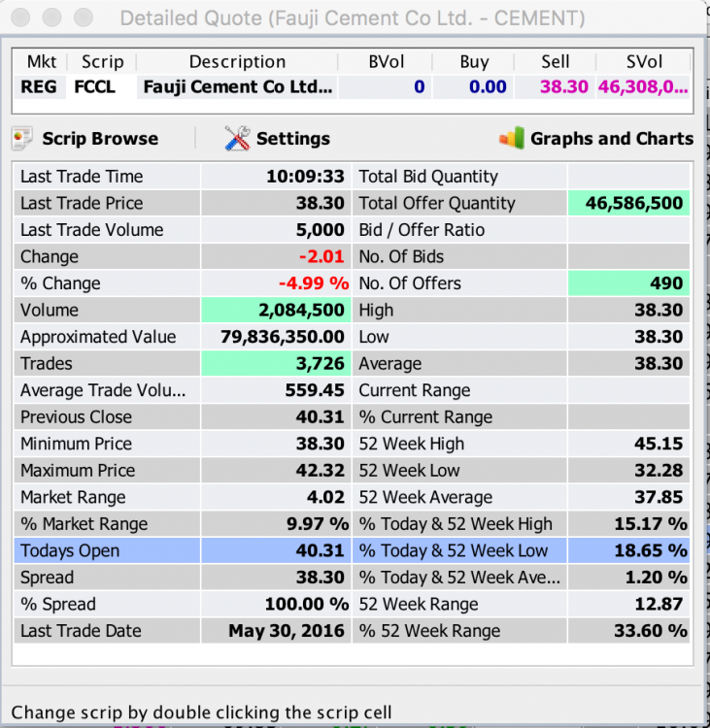Click the % 52 Week Range value 33.60 %

coord(651,631)
